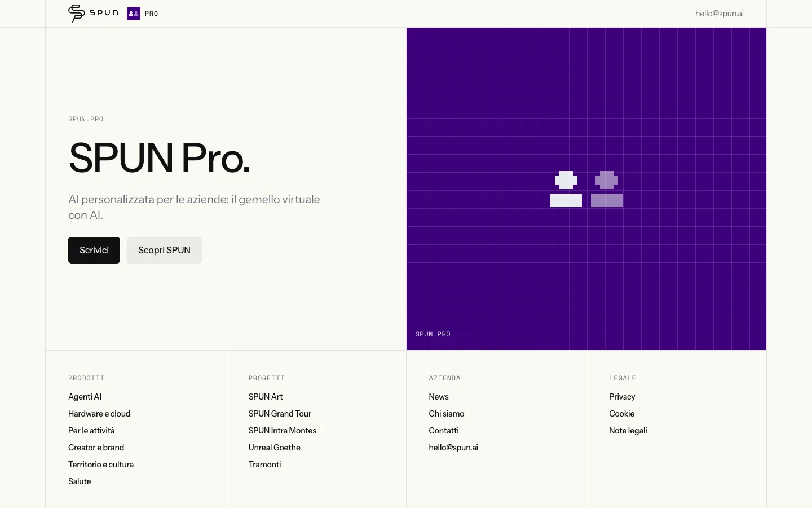This screenshot has width=812, height=508.
Task: Click the SPUN.PRO label above the heading
Action: coord(86,119)
